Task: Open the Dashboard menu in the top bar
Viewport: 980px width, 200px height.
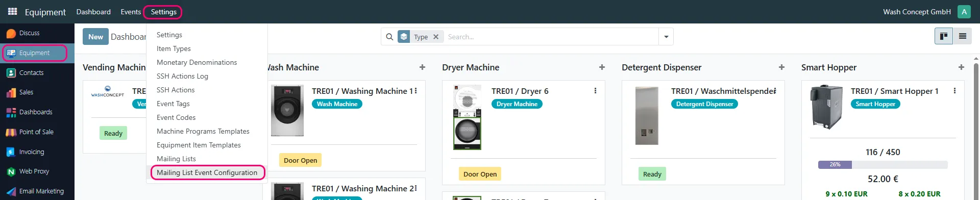Action: (x=93, y=12)
